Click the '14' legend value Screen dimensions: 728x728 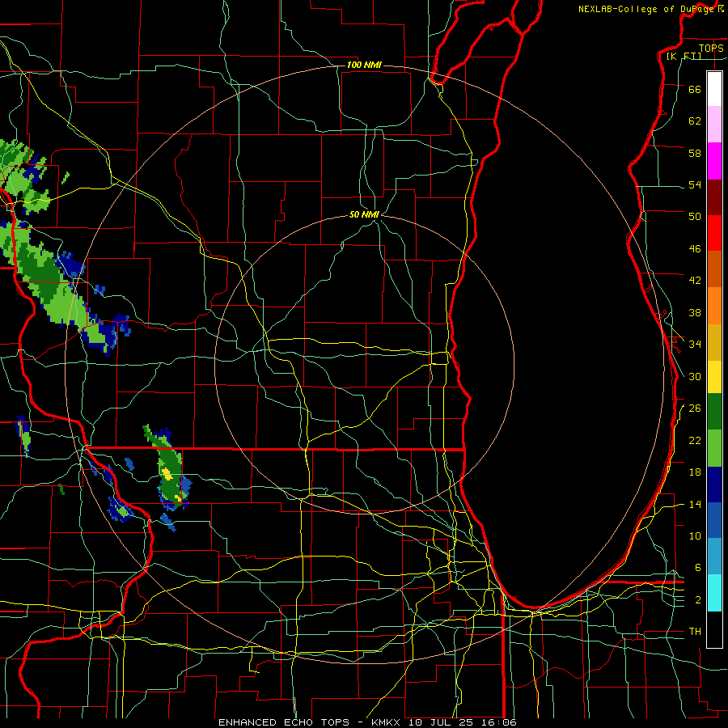pos(695,504)
